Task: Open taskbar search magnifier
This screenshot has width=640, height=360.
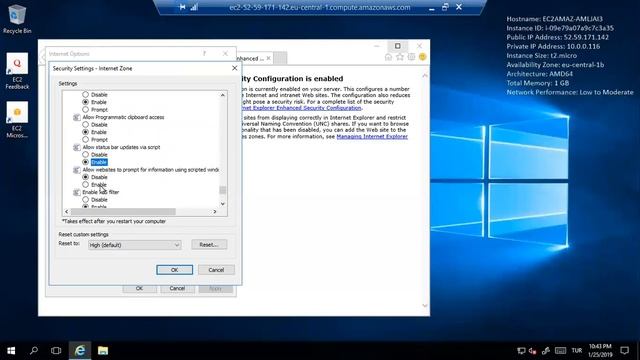Action: tap(34, 351)
